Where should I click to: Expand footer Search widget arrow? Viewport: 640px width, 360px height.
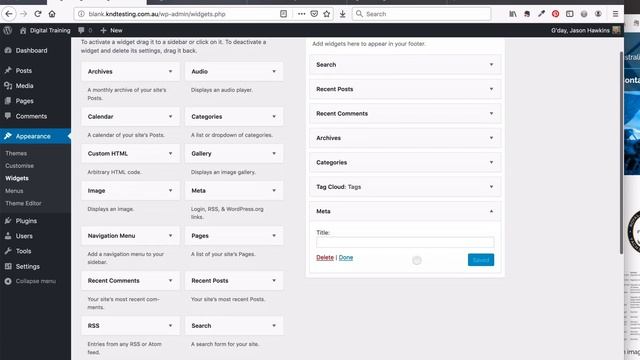(x=491, y=64)
